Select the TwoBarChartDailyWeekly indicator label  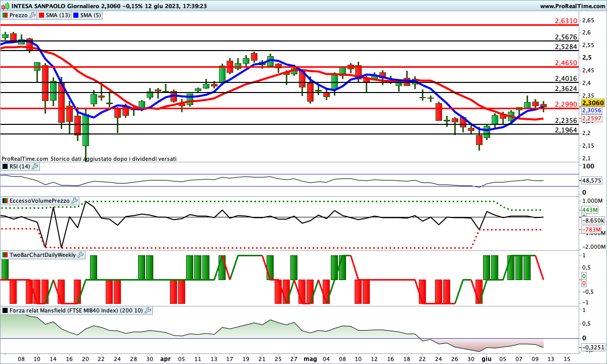point(43,255)
